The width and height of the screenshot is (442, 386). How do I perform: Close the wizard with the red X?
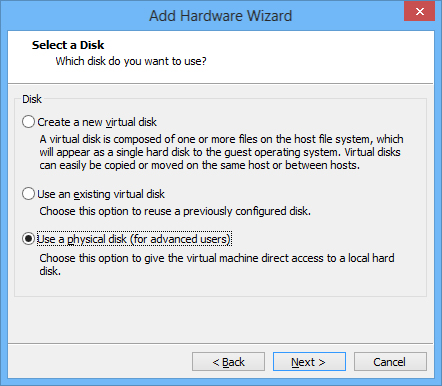419,12
